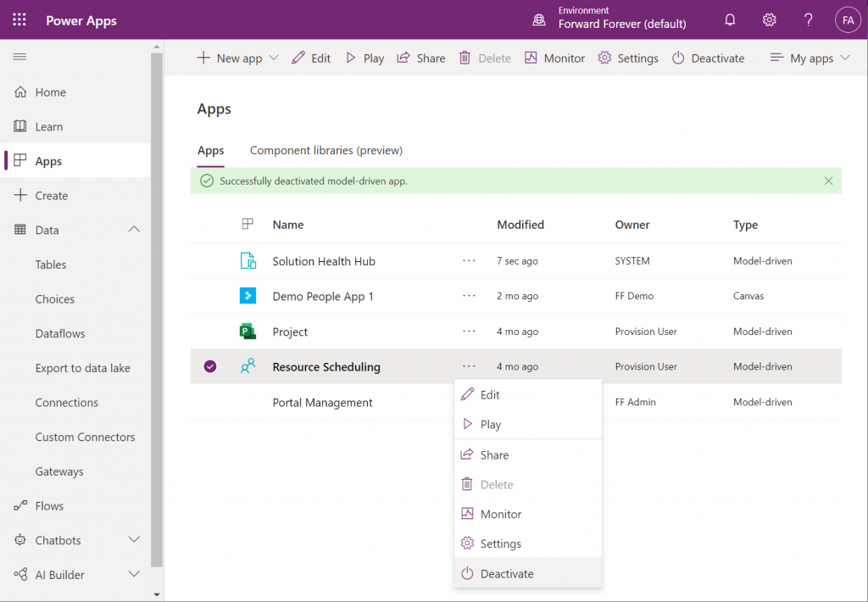Collapse the Data section in sidebar
Viewport: 868px width, 602px height.
click(x=134, y=229)
